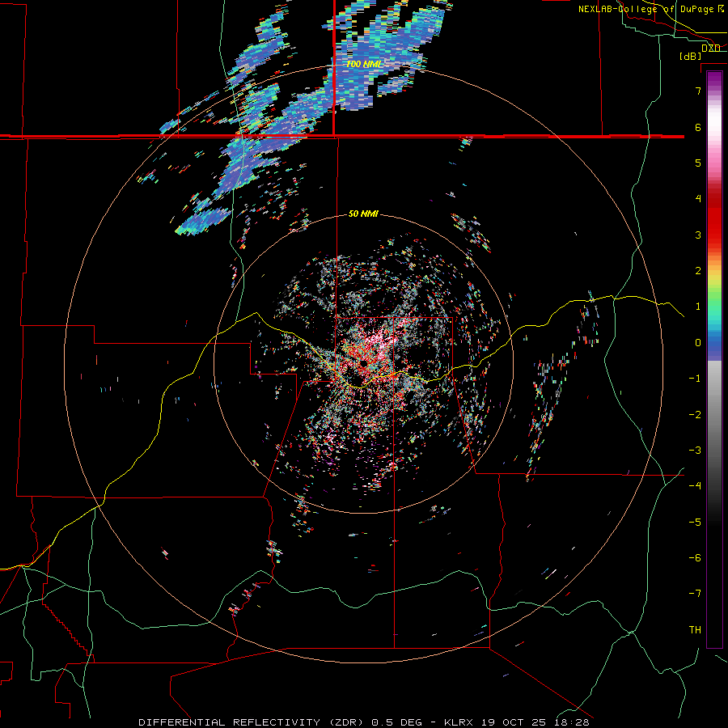Click the "-6" value on the scale
Viewport: 728px width, 728px height.
[x=695, y=558]
